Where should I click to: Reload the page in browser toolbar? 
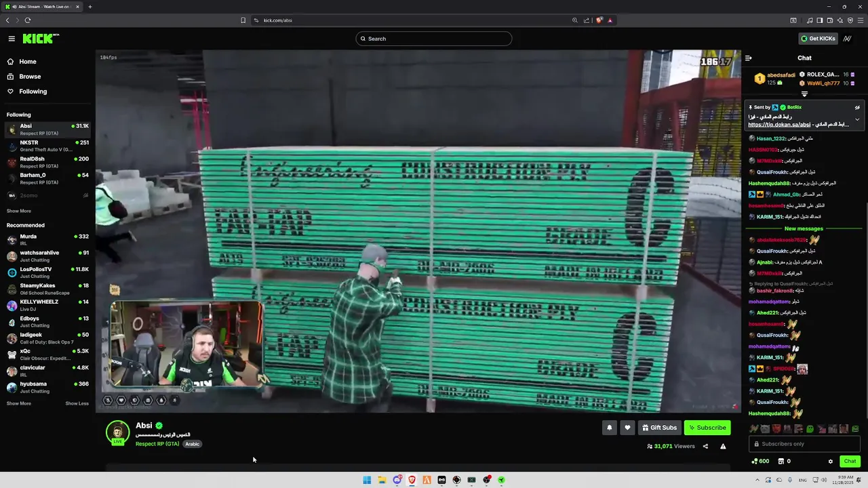click(28, 20)
